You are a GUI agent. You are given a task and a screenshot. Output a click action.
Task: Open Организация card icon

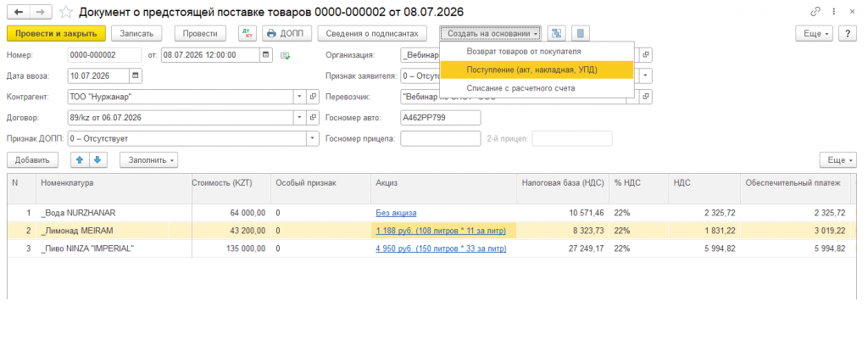point(645,55)
